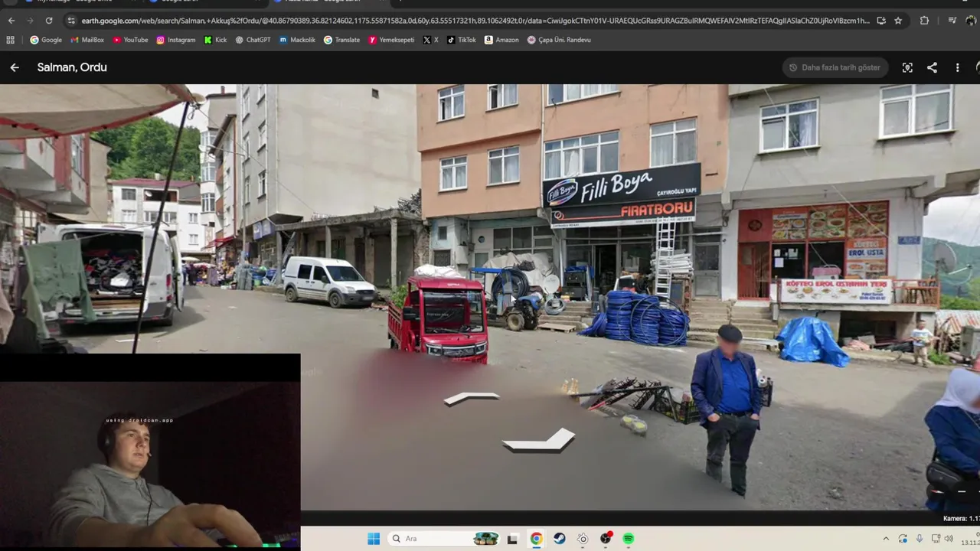Open the Translate bookmark
The image size is (980, 551).
342,40
